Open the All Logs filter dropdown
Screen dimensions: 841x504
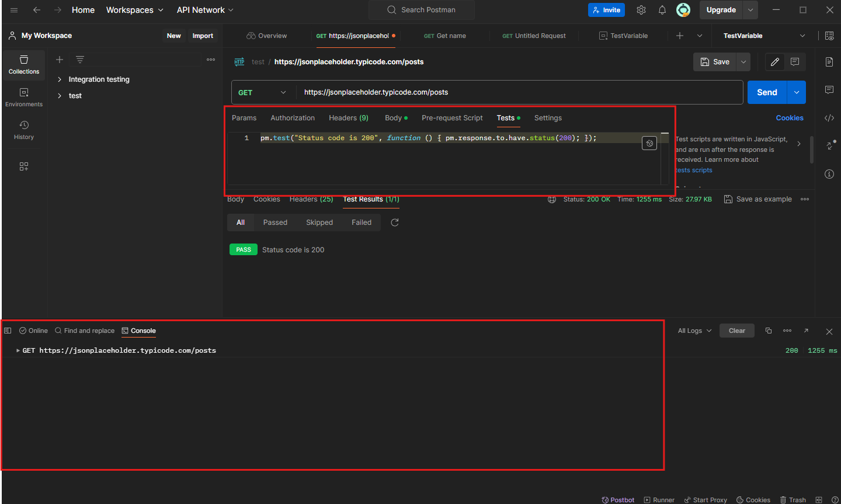[694, 331]
